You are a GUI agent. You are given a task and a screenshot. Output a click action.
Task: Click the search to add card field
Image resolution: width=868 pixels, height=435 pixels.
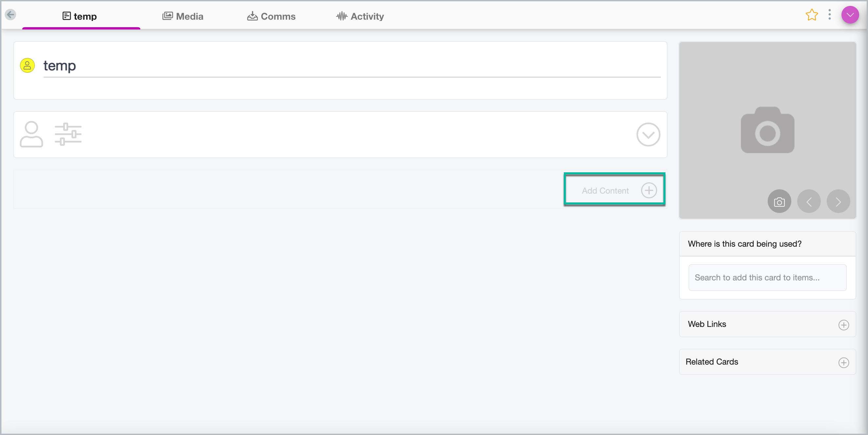tap(767, 277)
